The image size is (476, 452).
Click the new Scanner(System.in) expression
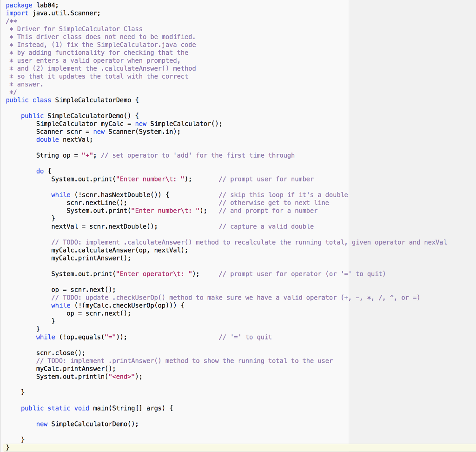pos(135,132)
